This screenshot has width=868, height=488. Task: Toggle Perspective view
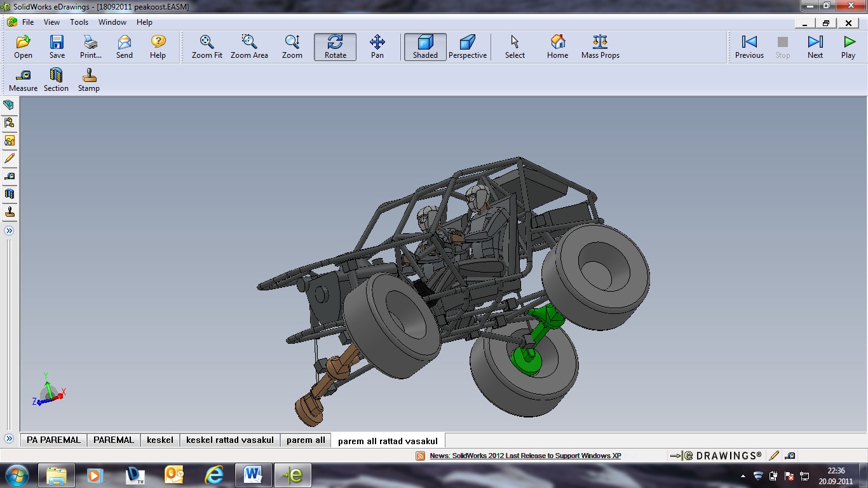pyautogui.click(x=468, y=47)
